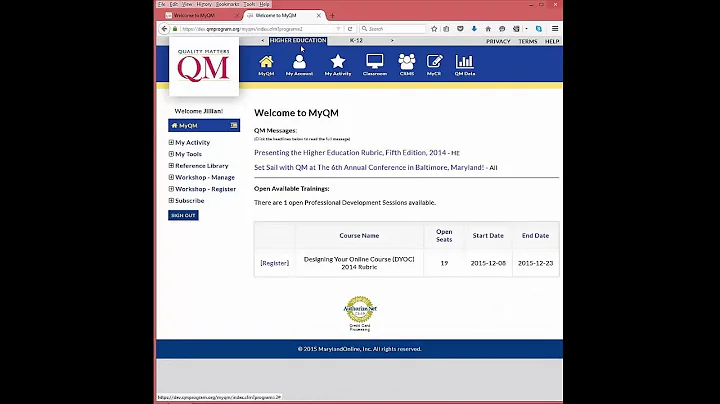Click list icon on MyQM sidebar button
This screenshot has width=720, height=404.
click(234, 125)
